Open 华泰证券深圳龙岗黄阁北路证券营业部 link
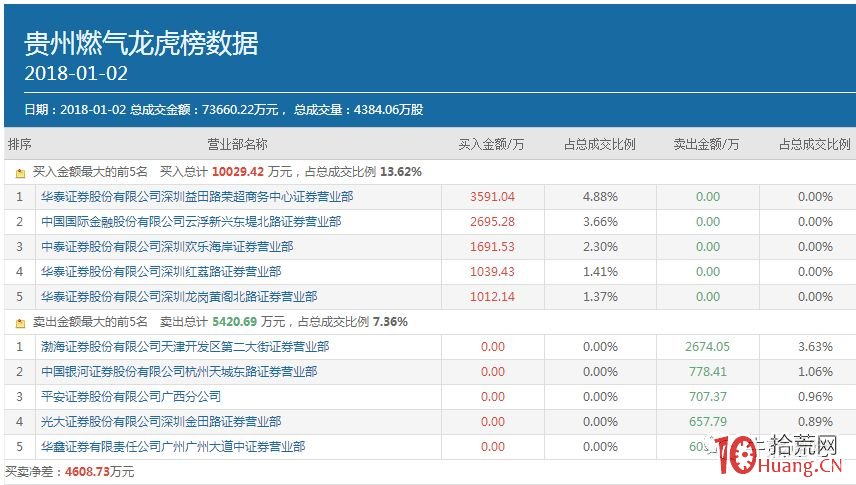This screenshot has width=856, height=485. [179, 297]
